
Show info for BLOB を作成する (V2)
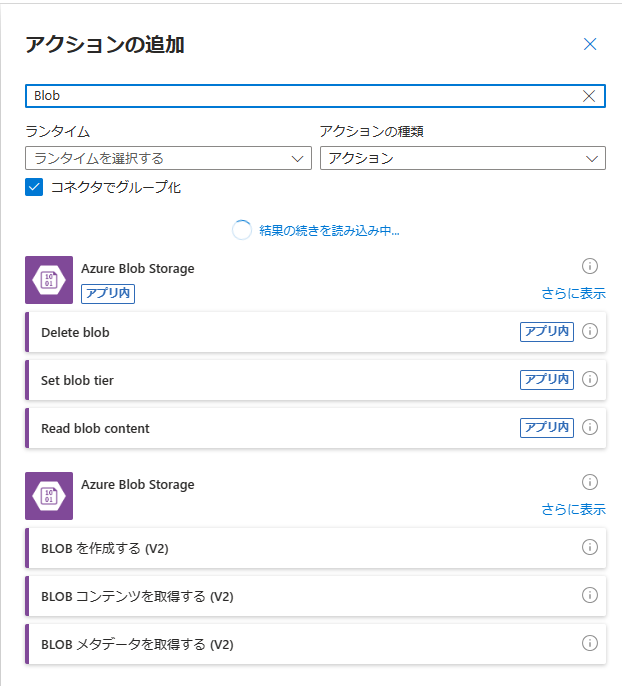coord(590,547)
